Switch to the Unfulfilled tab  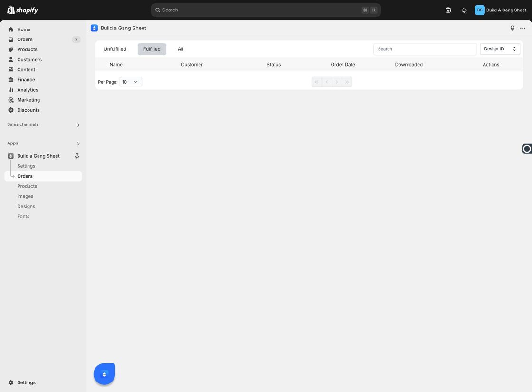114,49
